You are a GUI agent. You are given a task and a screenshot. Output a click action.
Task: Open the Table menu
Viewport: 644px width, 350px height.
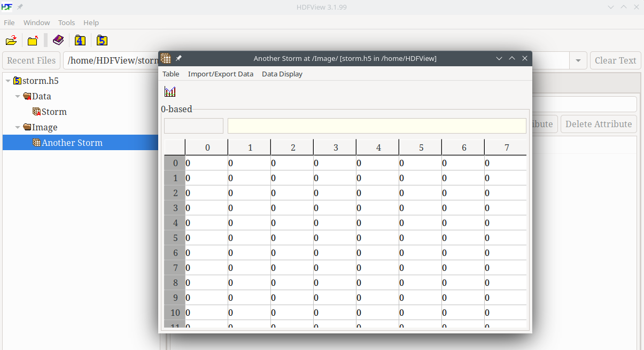[170, 74]
